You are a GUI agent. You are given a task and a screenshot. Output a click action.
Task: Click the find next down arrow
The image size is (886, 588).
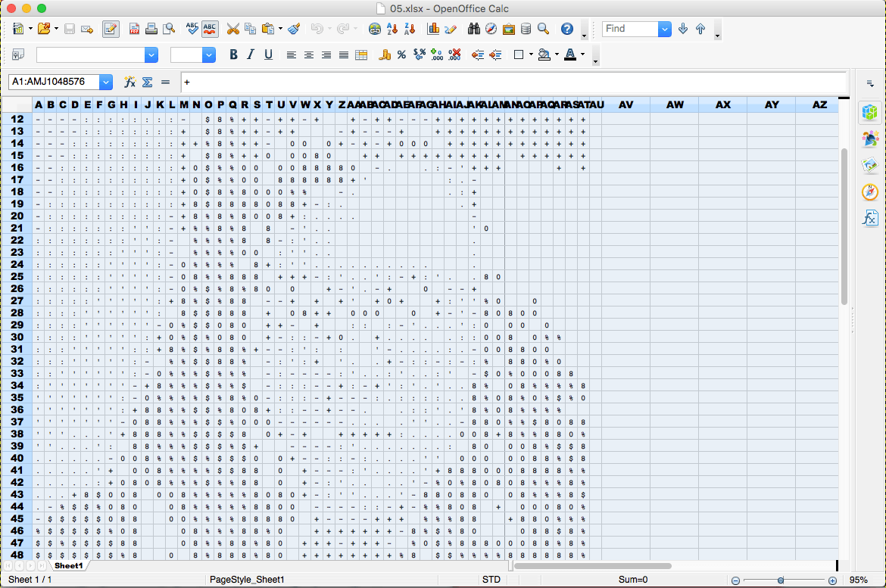point(683,29)
